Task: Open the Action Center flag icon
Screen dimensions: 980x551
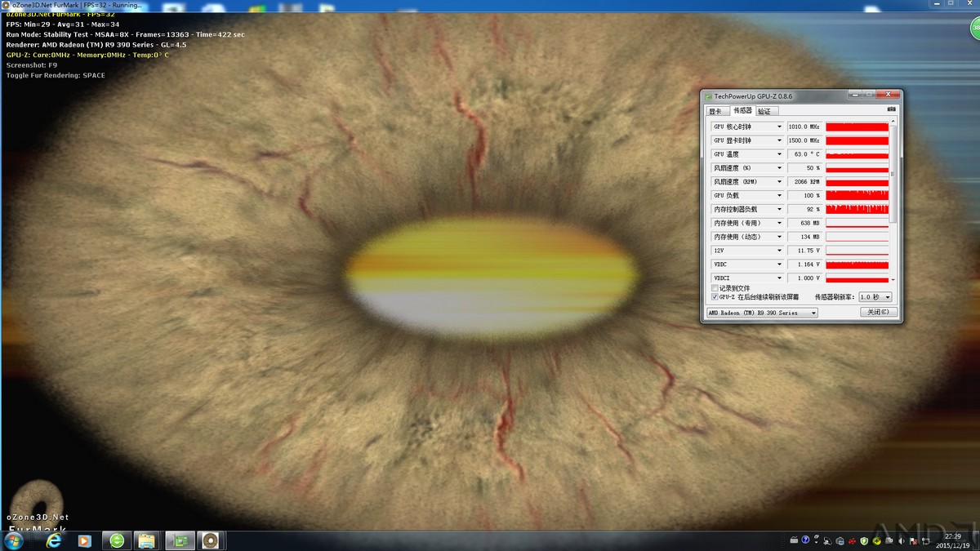Action: [913, 541]
